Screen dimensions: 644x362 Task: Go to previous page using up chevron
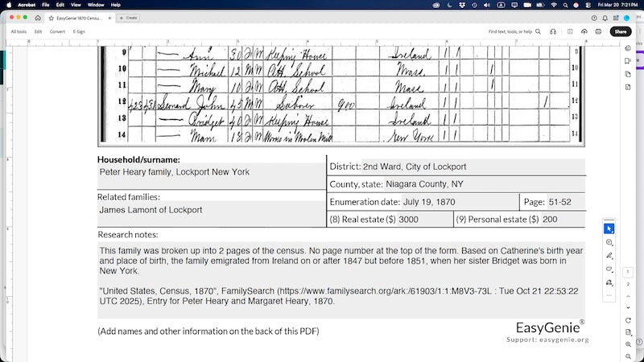click(628, 296)
